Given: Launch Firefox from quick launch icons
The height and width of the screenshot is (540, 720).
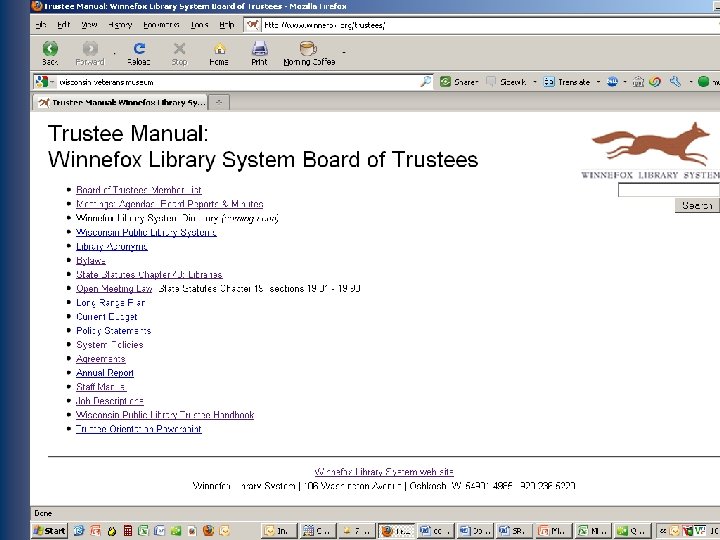Looking at the screenshot, I should click(208, 531).
